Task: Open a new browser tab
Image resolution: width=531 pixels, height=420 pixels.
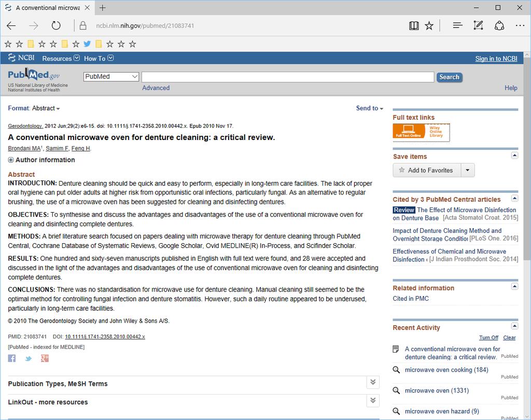Action: point(103,8)
